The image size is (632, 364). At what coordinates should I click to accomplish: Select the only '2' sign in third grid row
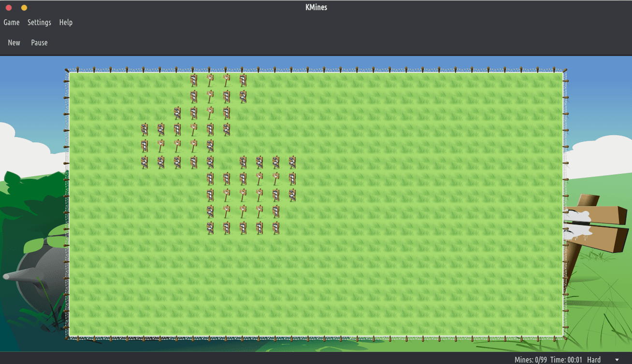tap(177, 113)
